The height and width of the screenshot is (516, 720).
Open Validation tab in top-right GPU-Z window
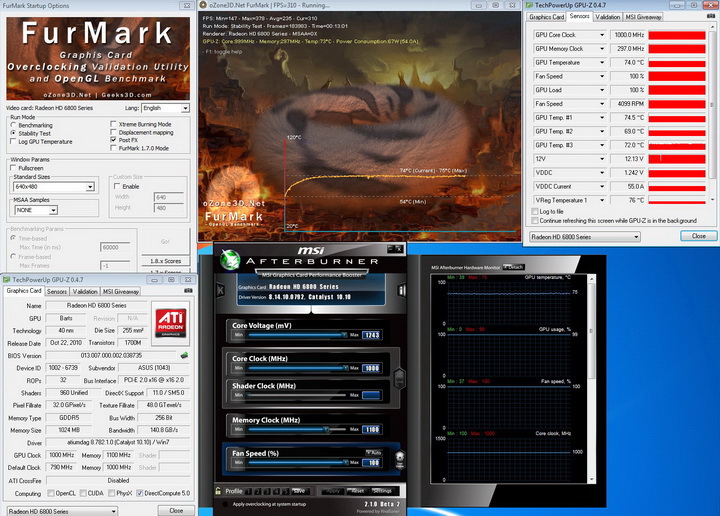point(608,17)
